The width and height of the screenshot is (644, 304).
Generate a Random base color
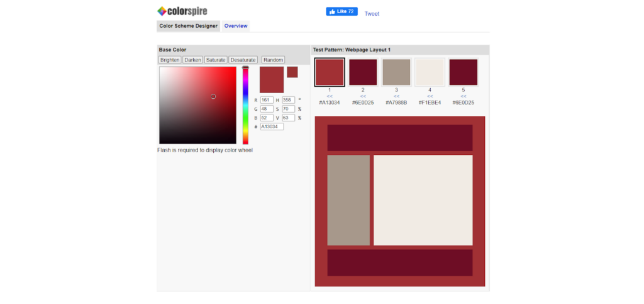(273, 60)
